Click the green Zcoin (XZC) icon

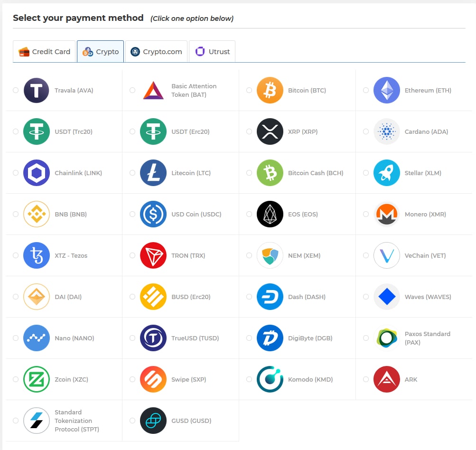click(x=37, y=380)
